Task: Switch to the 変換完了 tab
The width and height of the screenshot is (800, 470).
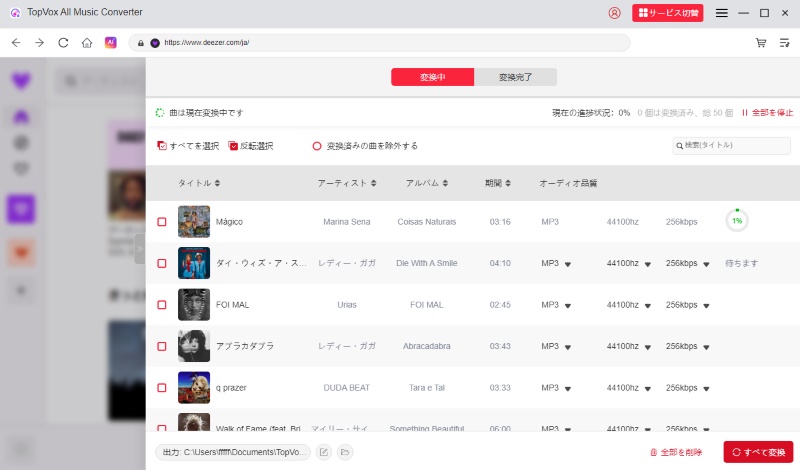Action: point(515,77)
